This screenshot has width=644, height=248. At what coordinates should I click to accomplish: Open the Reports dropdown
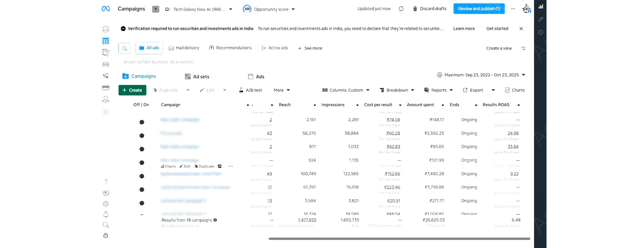coord(438,90)
